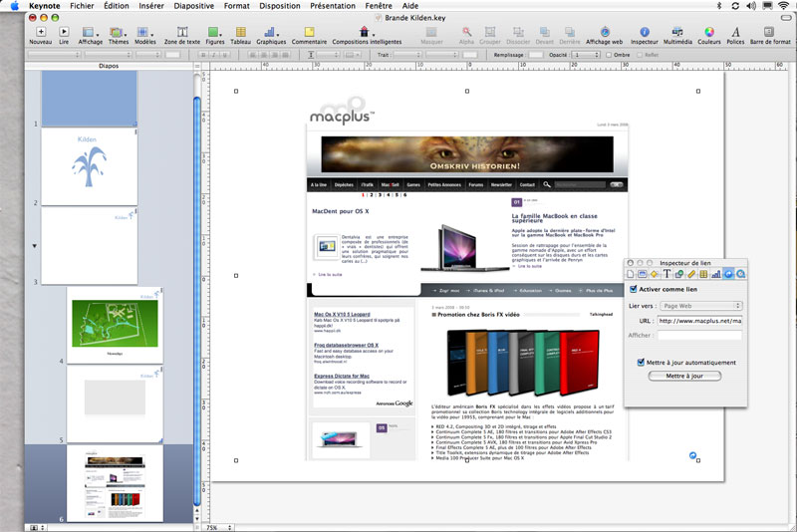
Task: Click the Masquer toolbar icon
Action: (431, 32)
